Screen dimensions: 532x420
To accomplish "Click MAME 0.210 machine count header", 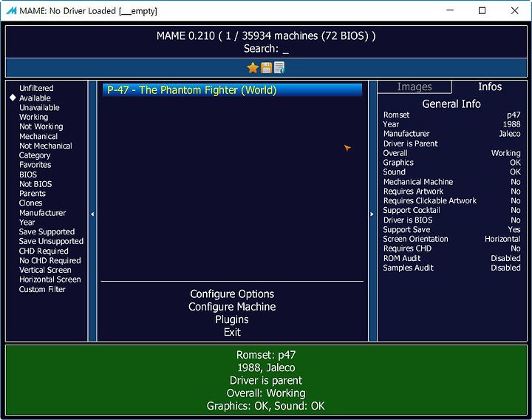I will [x=266, y=36].
